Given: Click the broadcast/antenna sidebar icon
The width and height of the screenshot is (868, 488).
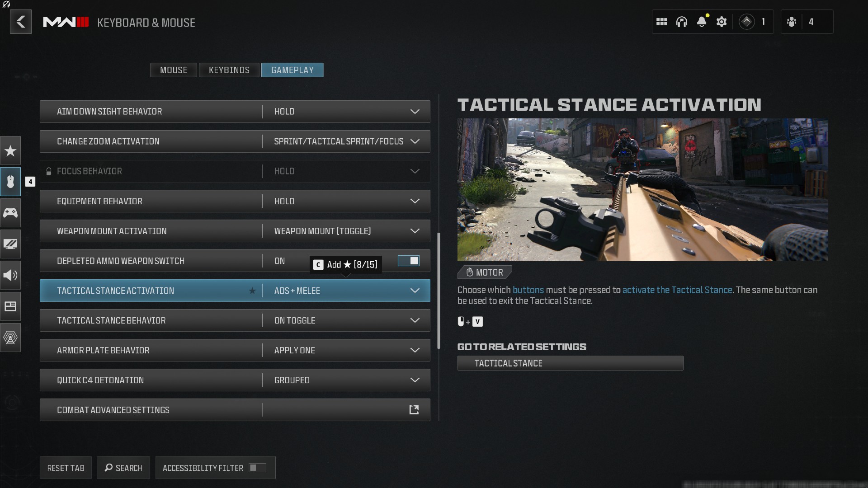Looking at the screenshot, I should pos(10,337).
